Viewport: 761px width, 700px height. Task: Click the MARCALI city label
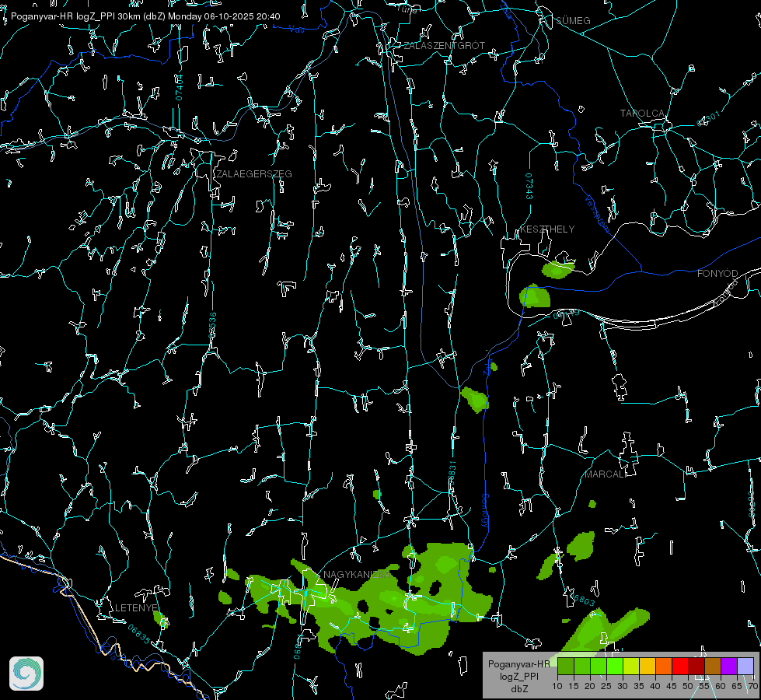[606, 474]
